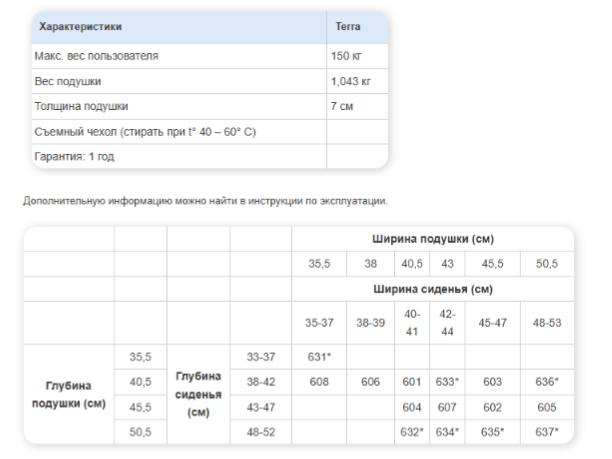Click the Съемный чехол washing instructions row
612x459 pixels.
(x=145, y=131)
